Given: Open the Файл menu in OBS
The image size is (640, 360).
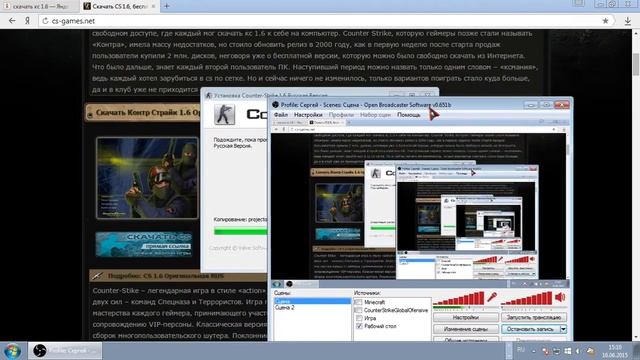Looking at the screenshot, I should pyautogui.click(x=281, y=115).
